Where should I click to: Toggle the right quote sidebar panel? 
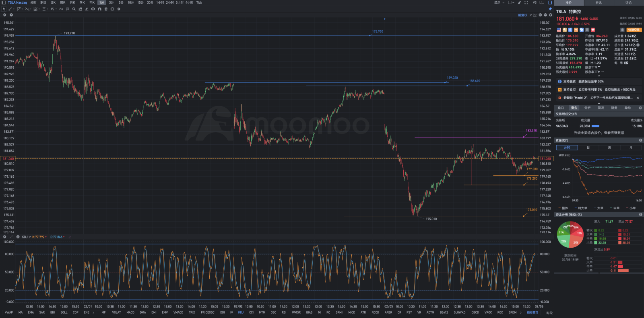[550, 2]
